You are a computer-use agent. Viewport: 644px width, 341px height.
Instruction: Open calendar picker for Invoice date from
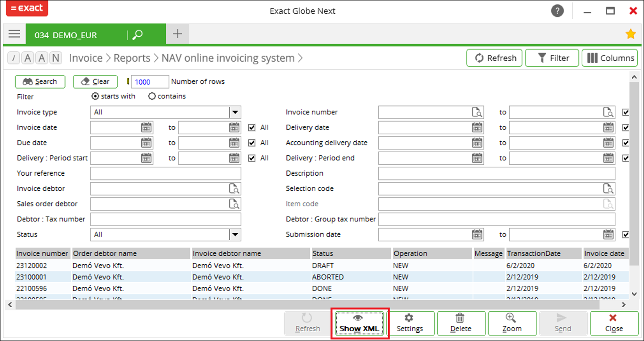[x=146, y=128]
